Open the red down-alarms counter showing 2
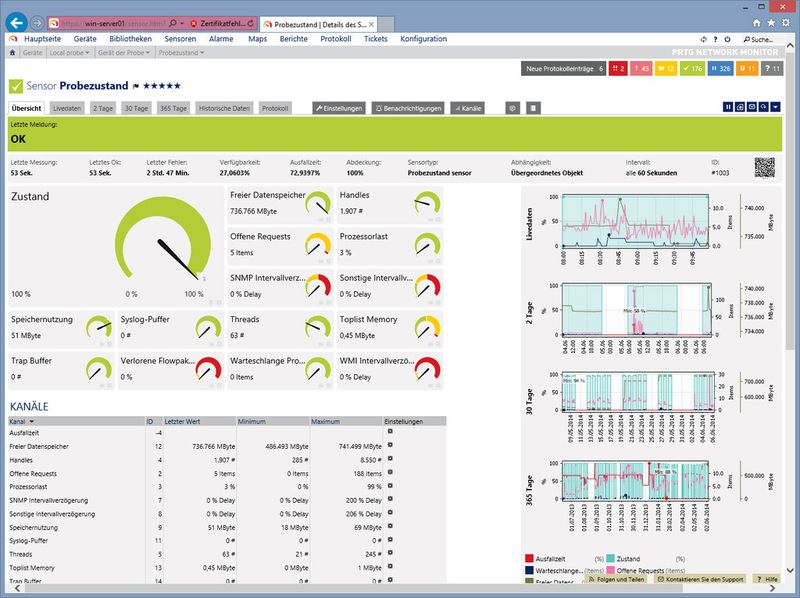The width and height of the screenshot is (800, 598). [x=620, y=69]
